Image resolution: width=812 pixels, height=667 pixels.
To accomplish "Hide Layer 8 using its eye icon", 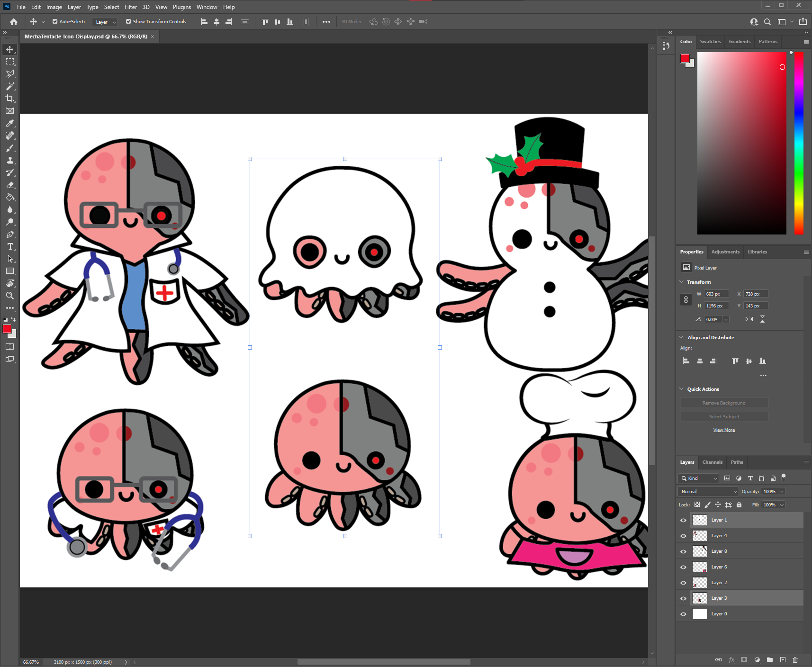I will (683, 551).
